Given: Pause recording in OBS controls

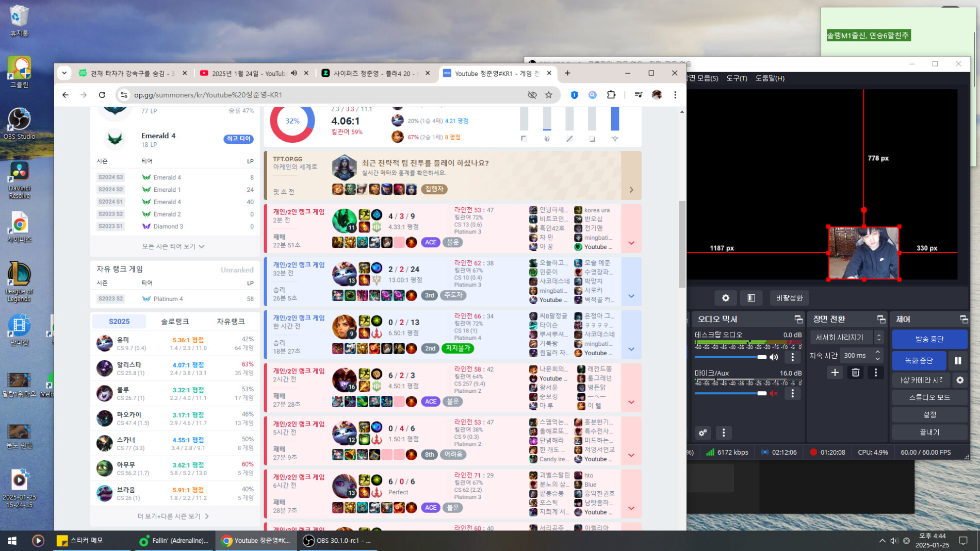Looking at the screenshot, I should [958, 361].
